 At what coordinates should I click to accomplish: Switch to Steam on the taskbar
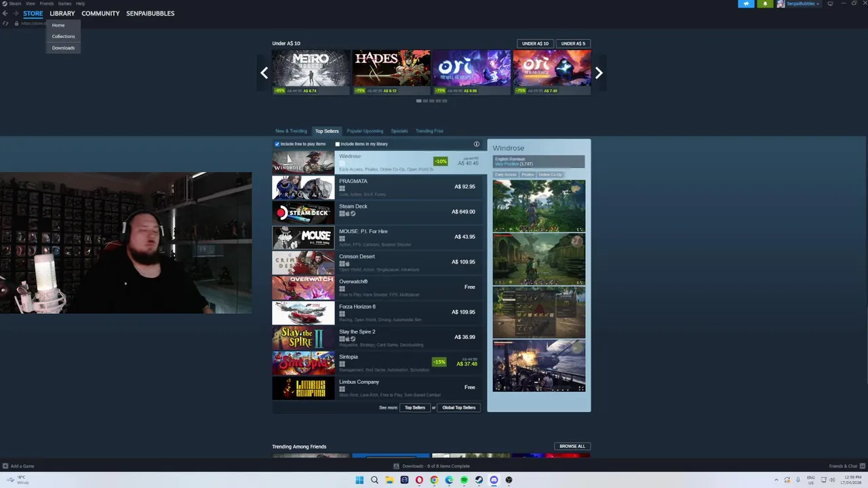pos(479,480)
